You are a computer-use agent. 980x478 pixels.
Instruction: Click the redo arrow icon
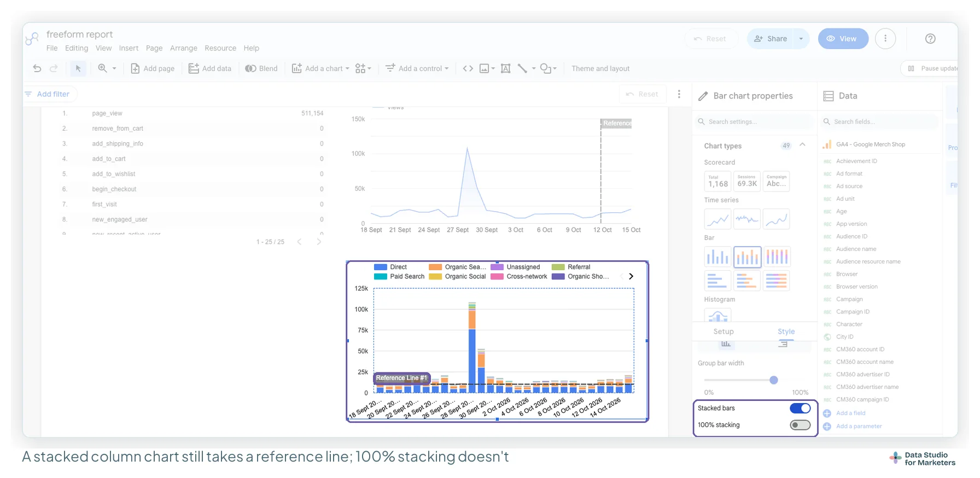tap(54, 68)
